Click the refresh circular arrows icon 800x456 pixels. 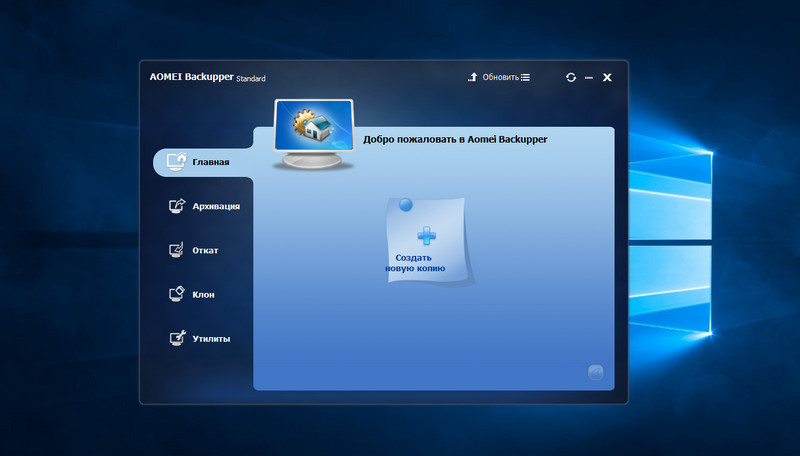click(x=571, y=78)
